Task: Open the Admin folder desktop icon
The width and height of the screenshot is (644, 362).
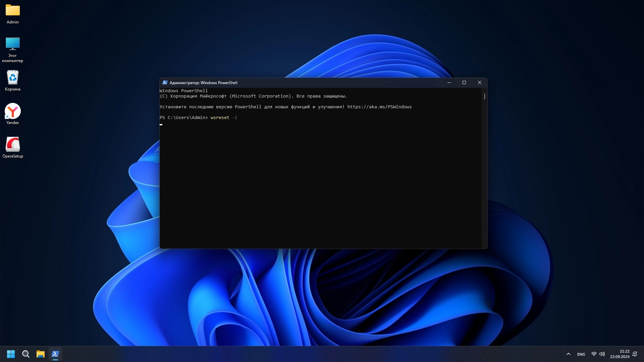Action: click(x=13, y=11)
